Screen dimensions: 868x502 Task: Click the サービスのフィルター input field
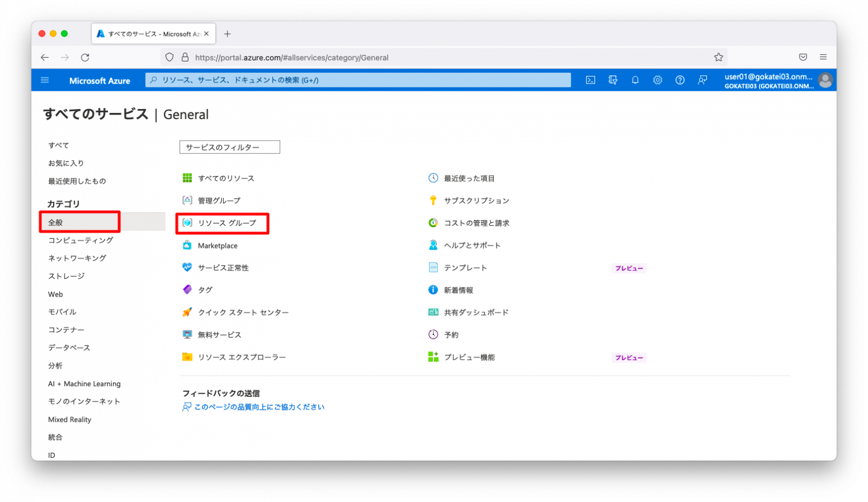point(230,147)
